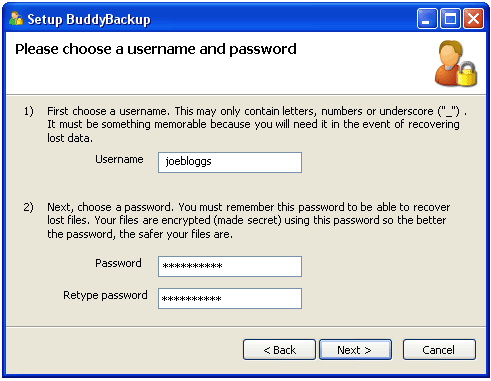
Task: Click the Setup BuddyBackup title bar text
Action: point(89,19)
